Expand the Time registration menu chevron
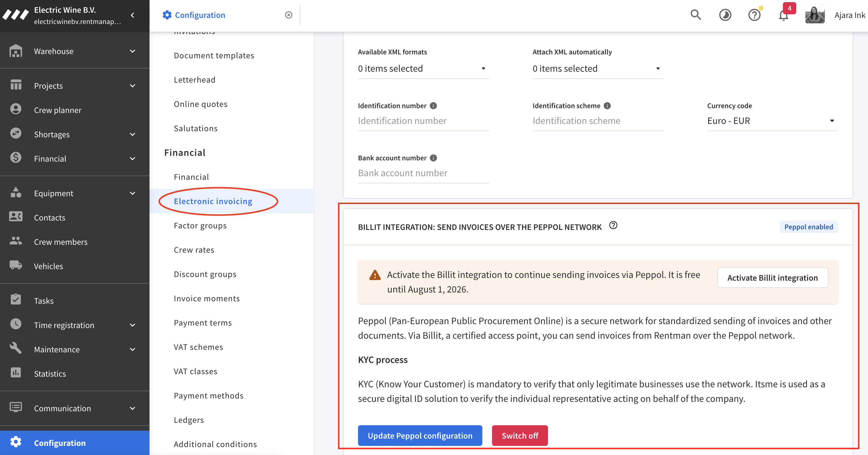This screenshot has width=868, height=455. pyautogui.click(x=133, y=325)
